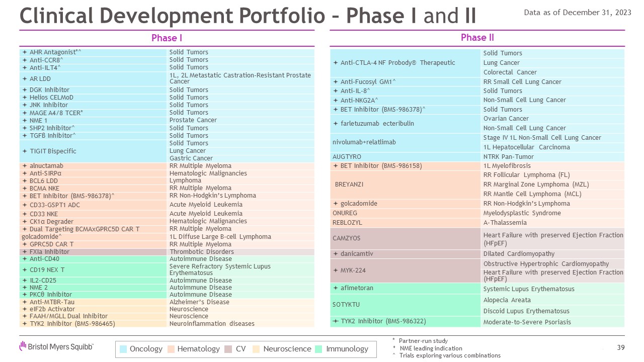Viewport: 644px width, 362px height.
Task: Select the IL2-CD25 entry
Action: tap(93, 281)
